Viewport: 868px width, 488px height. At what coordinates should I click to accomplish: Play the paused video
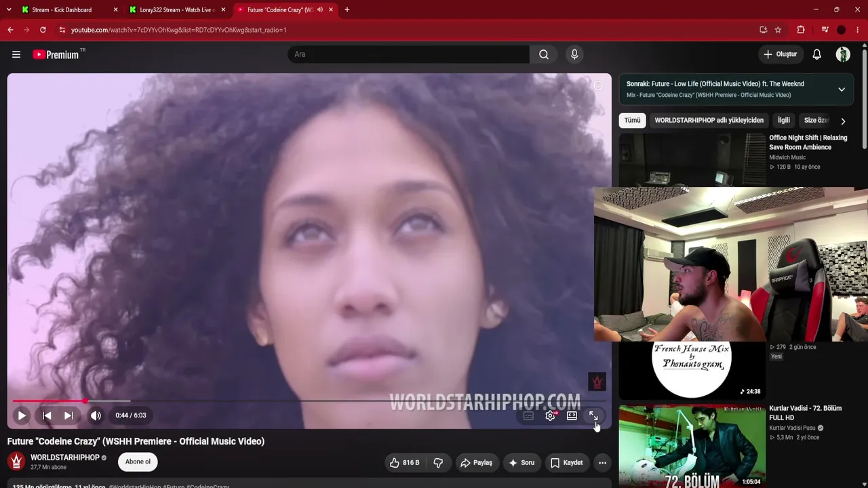22,415
